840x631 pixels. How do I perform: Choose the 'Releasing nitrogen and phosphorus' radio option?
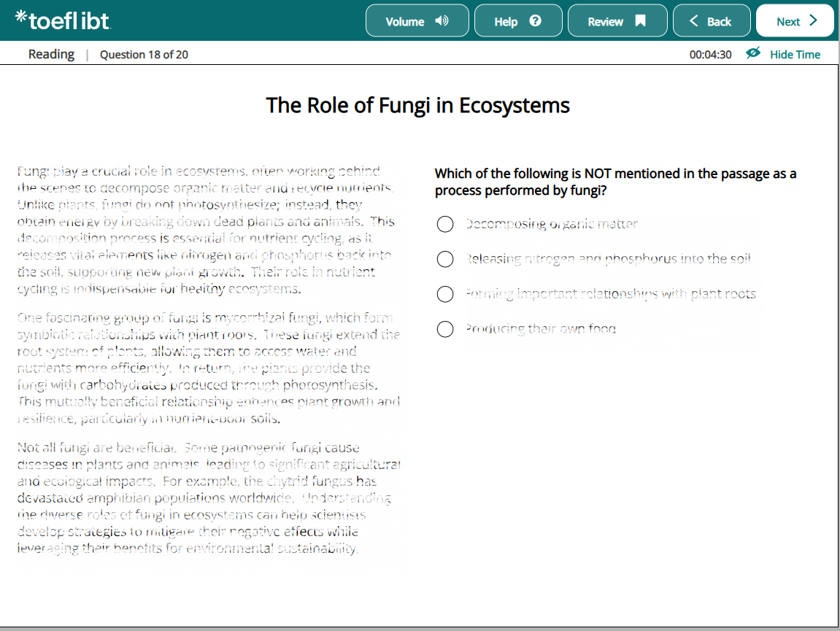[445, 259]
